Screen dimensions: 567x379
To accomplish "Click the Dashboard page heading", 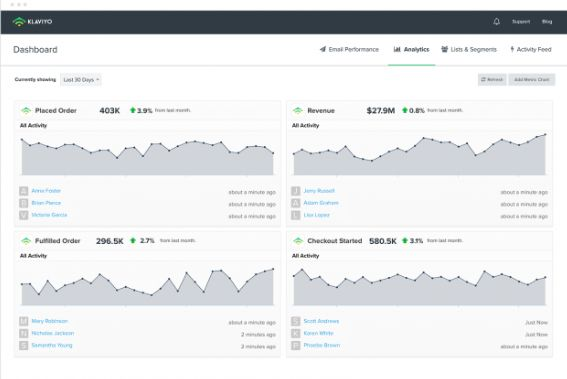I will [35, 50].
